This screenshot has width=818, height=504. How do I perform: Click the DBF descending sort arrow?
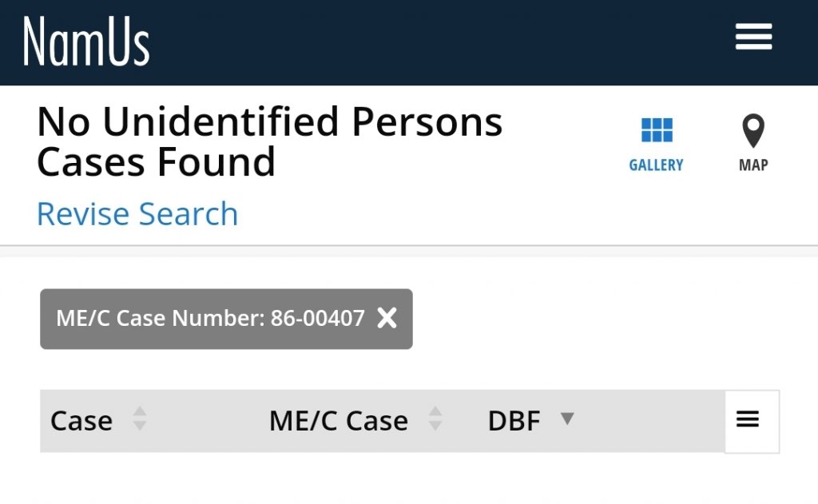tap(567, 419)
